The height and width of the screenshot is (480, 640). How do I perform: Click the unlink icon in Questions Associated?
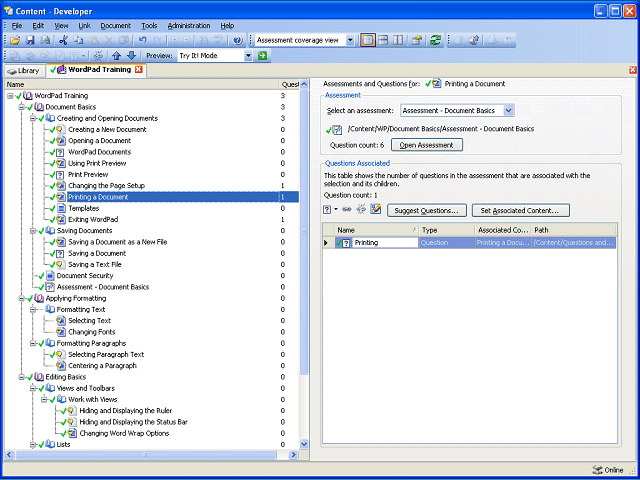[361, 209]
